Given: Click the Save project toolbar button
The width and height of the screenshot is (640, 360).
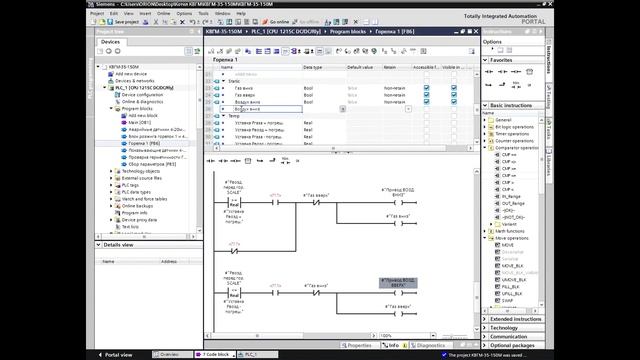Looking at the screenshot, I should [x=122, y=22].
